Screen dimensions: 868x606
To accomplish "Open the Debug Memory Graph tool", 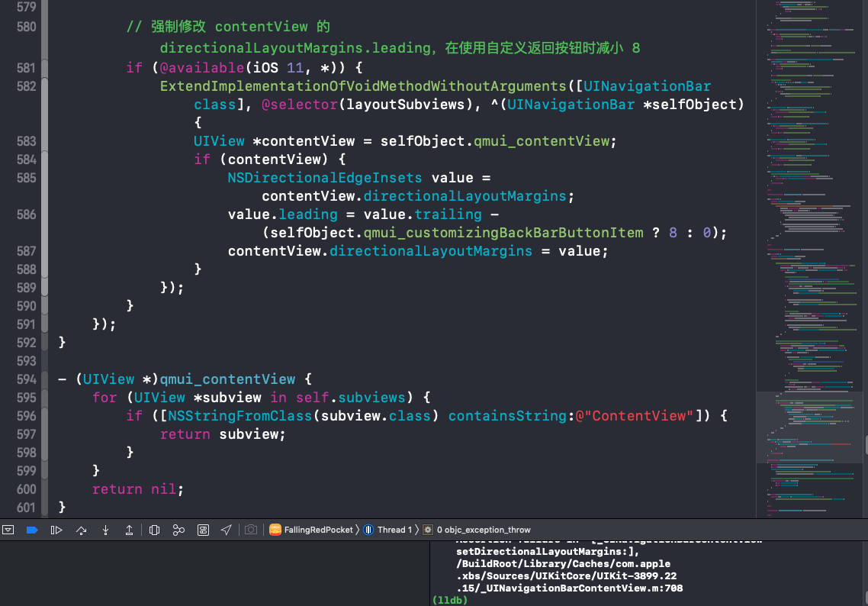I will [178, 530].
